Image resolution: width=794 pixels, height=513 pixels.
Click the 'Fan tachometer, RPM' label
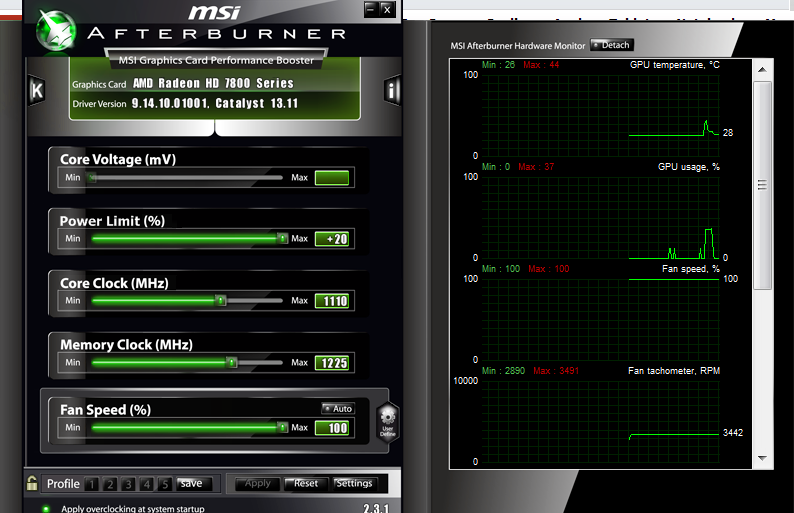pyautogui.click(x=674, y=371)
